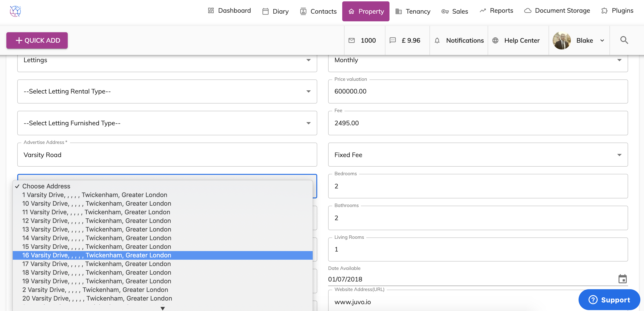Expand Blake's user menu chevron
The image size is (644, 311).
click(602, 40)
